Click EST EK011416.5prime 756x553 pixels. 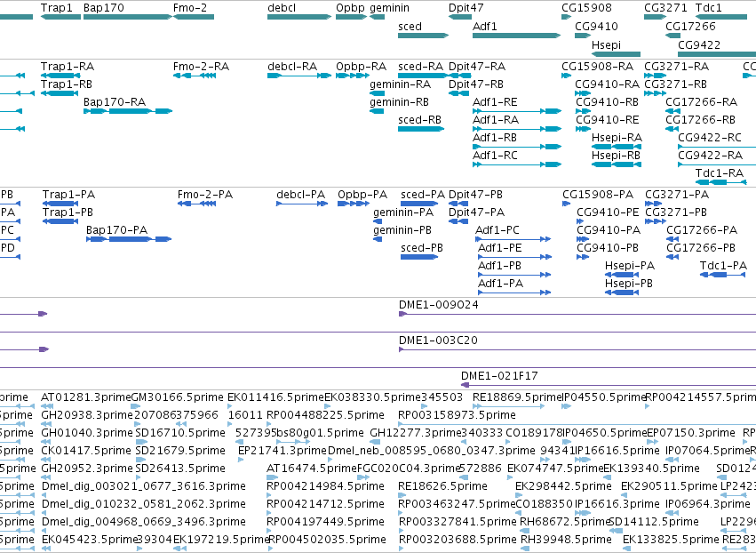(275, 397)
